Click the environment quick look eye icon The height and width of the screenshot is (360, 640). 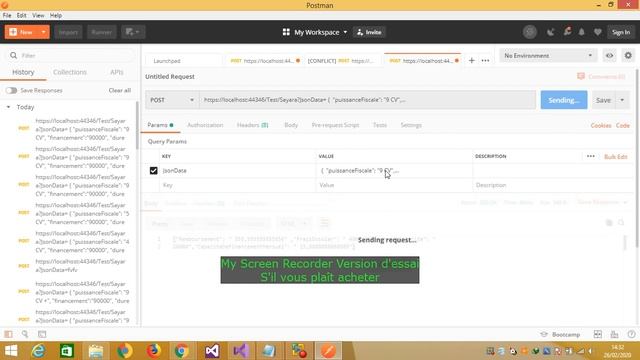pyautogui.click(x=609, y=56)
